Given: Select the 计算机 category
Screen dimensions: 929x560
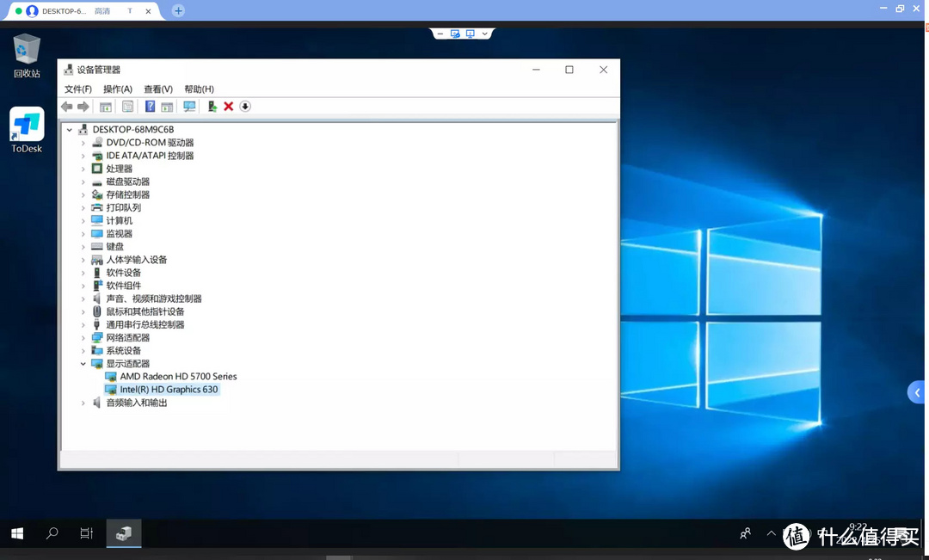Looking at the screenshot, I should [119, 220].
